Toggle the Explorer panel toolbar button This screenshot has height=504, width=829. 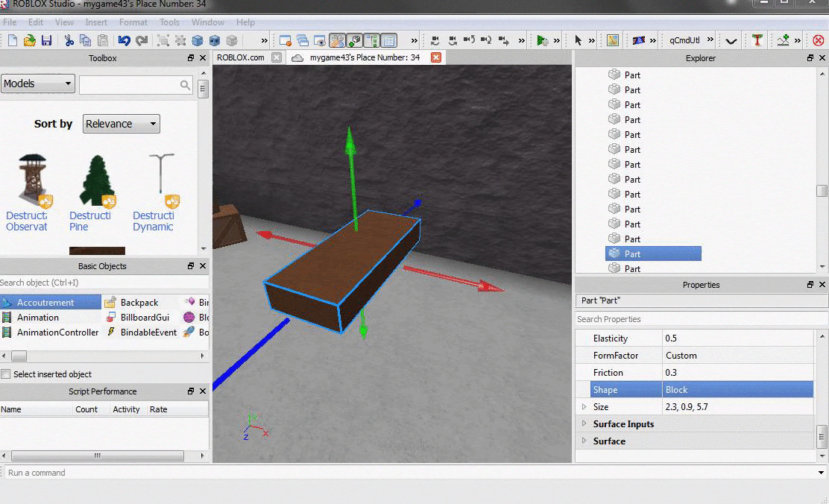pos(372,40)
